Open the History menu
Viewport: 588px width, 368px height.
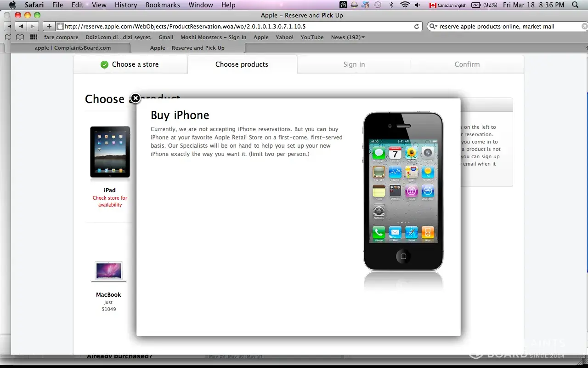click(x=126, y=5)
